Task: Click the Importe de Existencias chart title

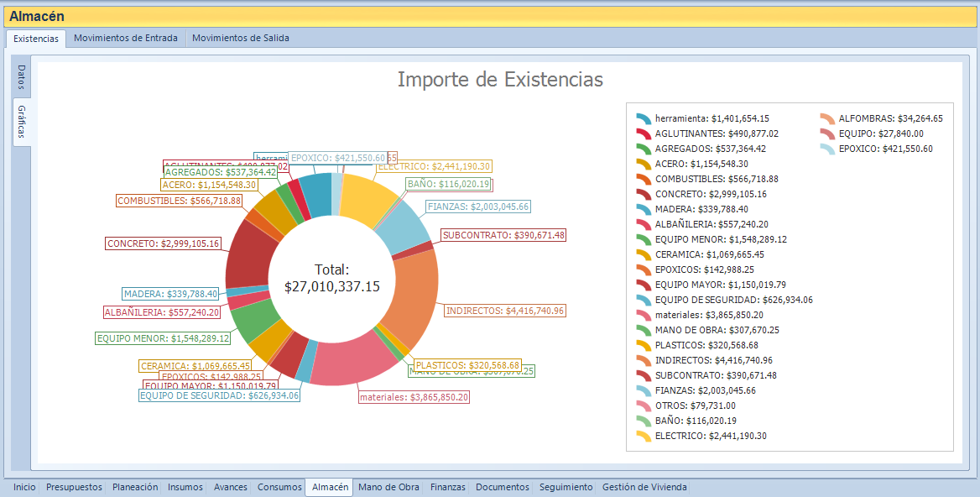Action: (500, 80)
